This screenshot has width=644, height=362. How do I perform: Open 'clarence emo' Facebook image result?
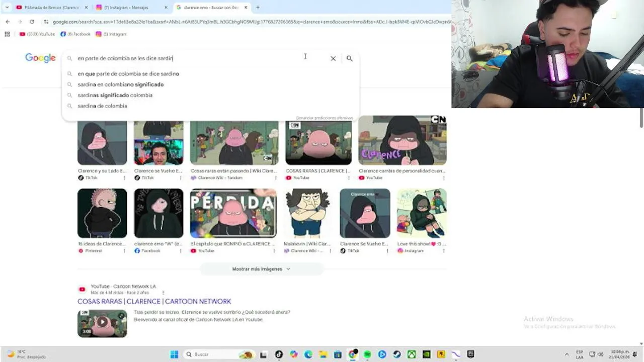coord(158,213)
